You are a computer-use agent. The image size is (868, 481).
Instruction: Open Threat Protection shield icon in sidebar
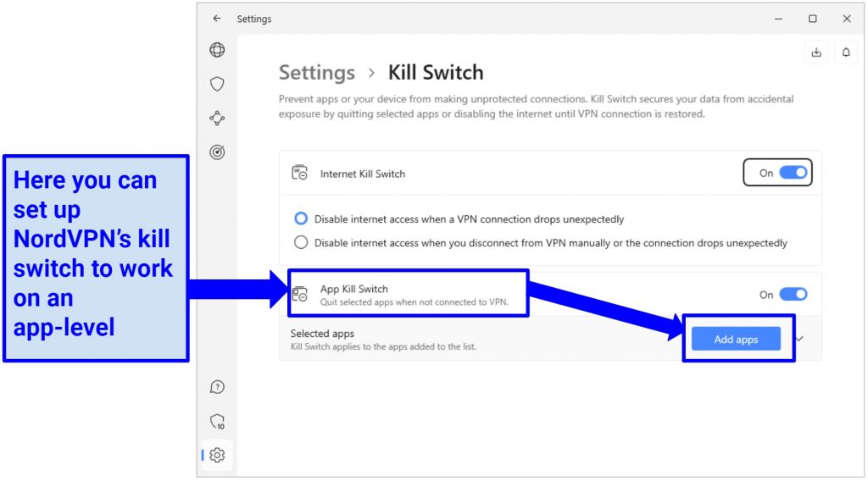click(x=217, y=84)
